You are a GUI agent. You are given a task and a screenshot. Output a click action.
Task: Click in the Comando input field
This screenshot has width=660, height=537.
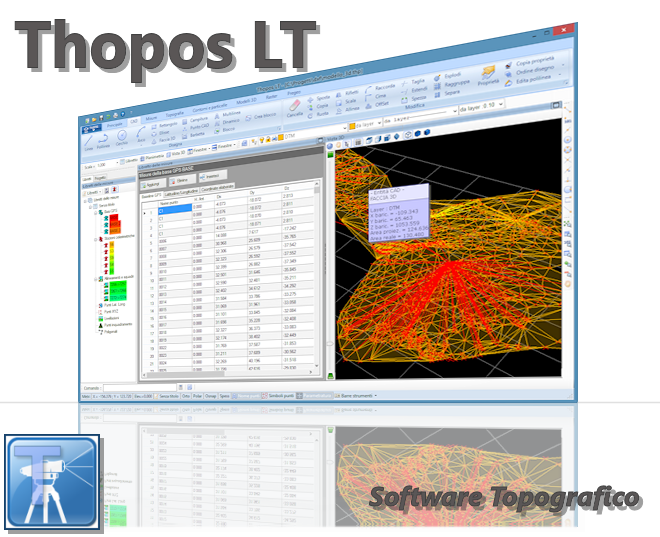140,387
